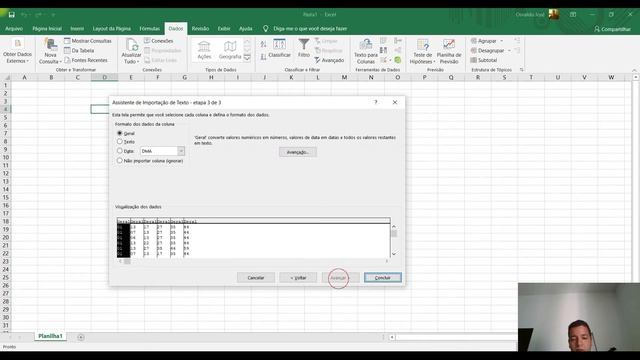Switch to Exibir tab
Viewport: 640px width, 360px height.
point(224,29)
